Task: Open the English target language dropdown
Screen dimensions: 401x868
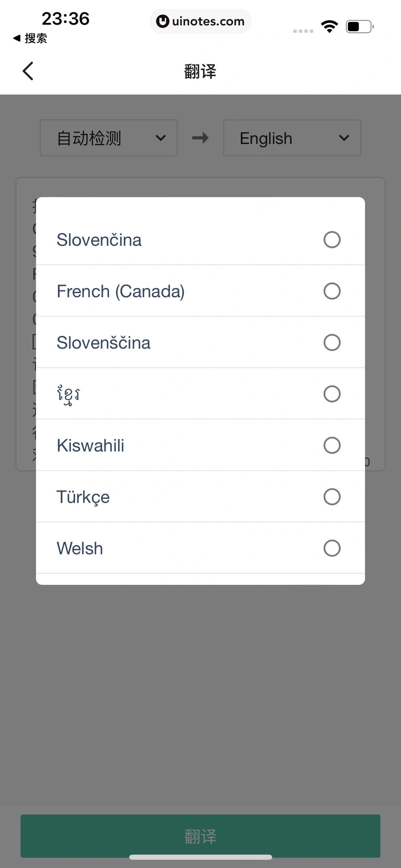Action: point(292,138)
